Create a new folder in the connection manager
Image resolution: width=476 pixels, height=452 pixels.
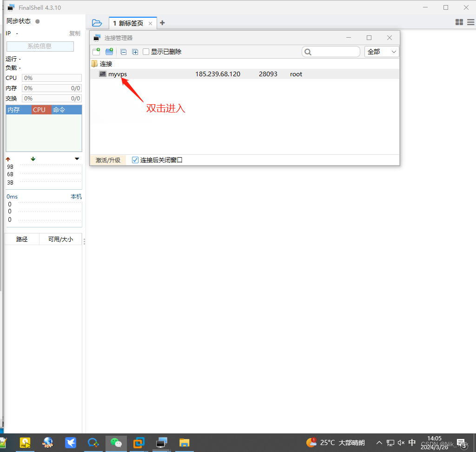(x=109, y=52)
